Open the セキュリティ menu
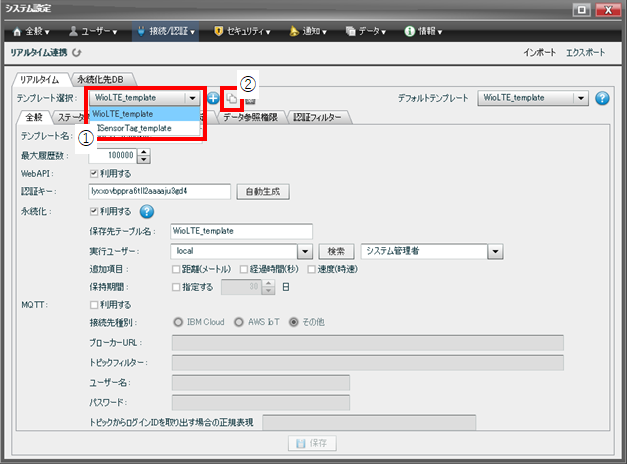This screenshot has height=464, width=627. coord(242,31)
